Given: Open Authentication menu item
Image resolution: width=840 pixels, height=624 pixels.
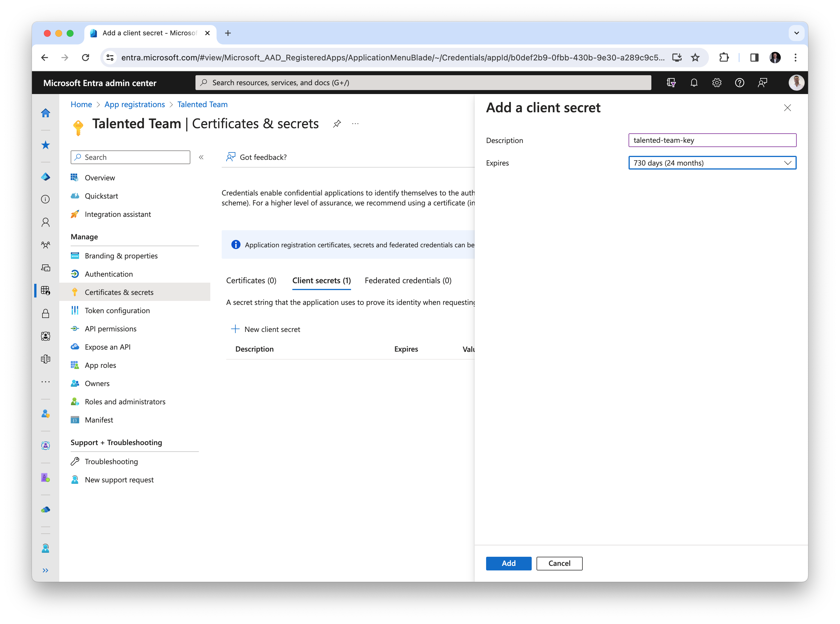Looking at the screenshot, I should tap(108, 274).
